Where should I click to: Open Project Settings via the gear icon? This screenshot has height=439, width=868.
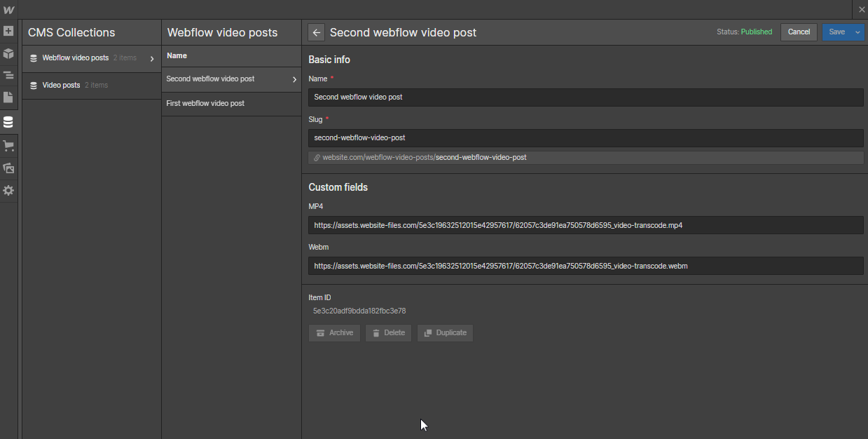tap(9, 190)
